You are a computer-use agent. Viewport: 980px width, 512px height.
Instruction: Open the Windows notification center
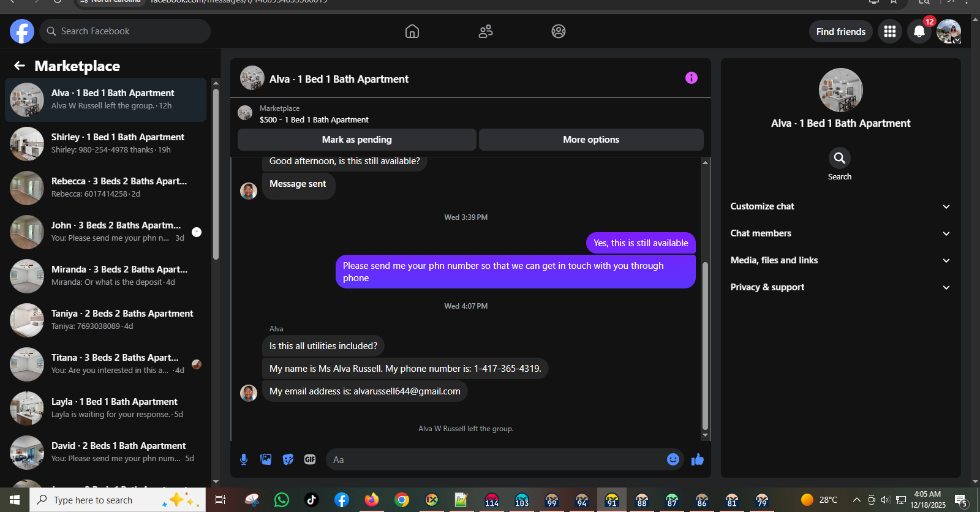point(960,500)
